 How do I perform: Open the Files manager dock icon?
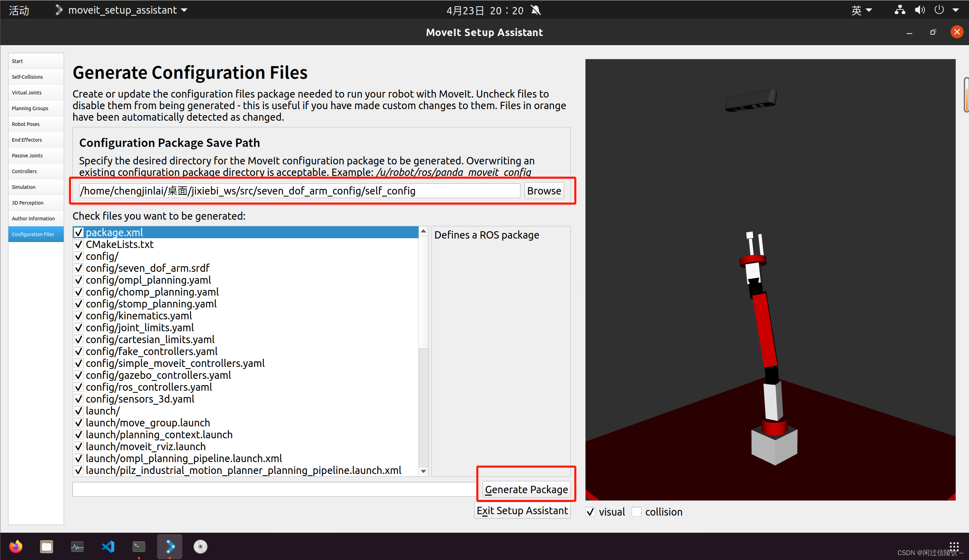click(x=47, y=546)
